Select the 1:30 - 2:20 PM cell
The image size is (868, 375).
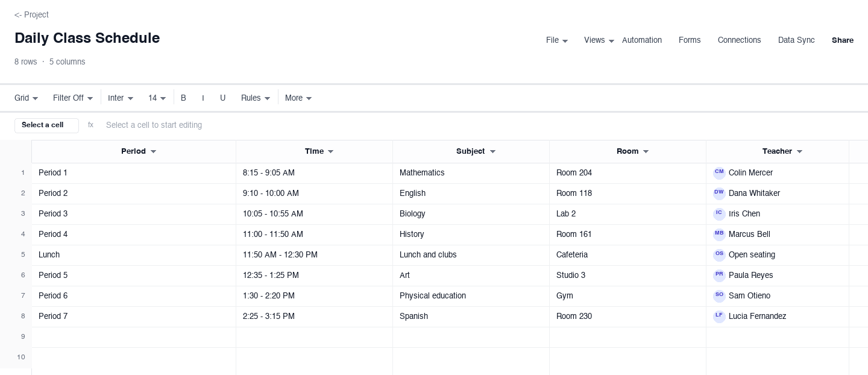pyautogui.click(x=314, y=296)
